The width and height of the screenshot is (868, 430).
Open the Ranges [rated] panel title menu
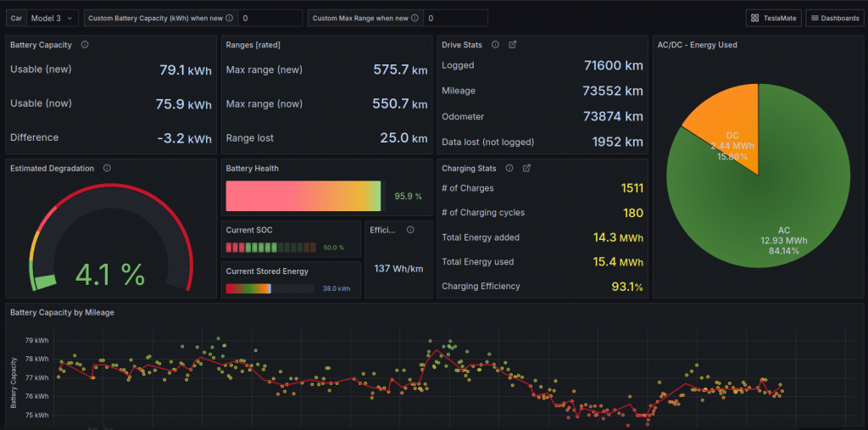coord(253,45)
